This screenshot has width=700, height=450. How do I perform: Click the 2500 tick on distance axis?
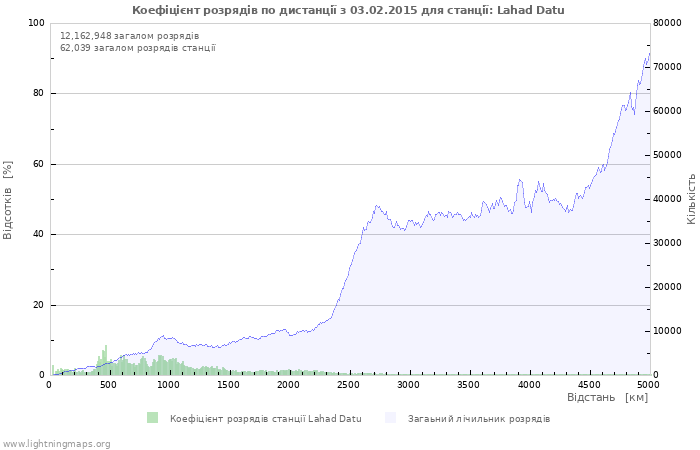348,384
